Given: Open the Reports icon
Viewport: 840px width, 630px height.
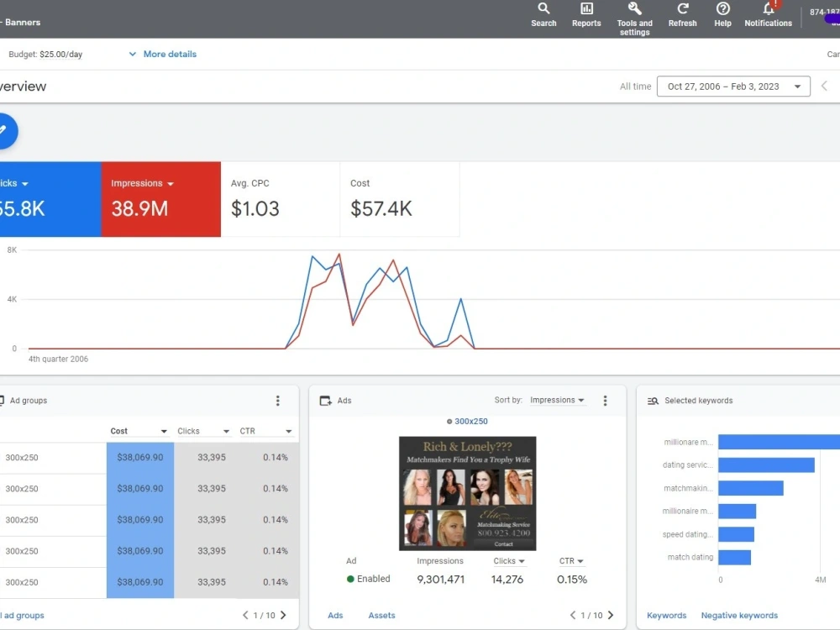Looking at the screenshot, I should coord(586,15).
